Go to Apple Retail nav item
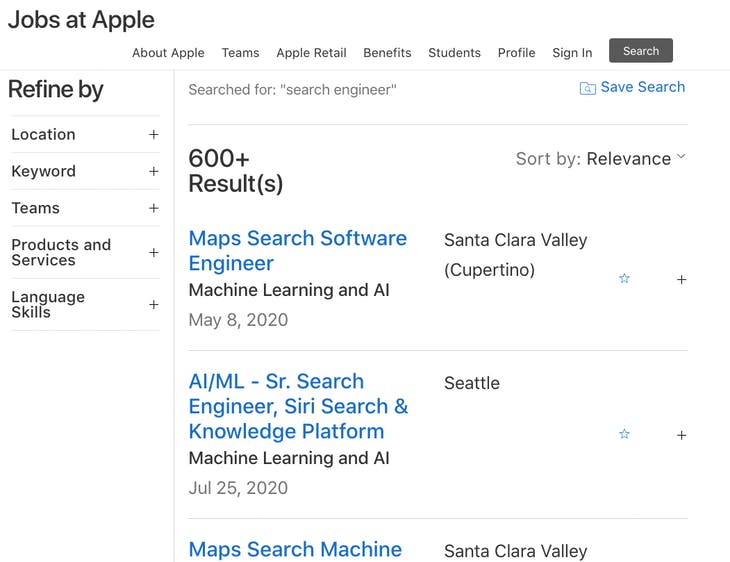This screenshot has height=562, width=730. point(311,53)
